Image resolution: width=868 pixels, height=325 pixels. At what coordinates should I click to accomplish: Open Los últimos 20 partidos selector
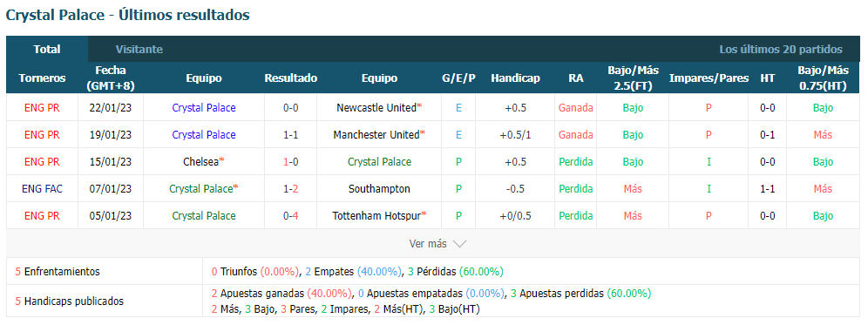(781, 50)
